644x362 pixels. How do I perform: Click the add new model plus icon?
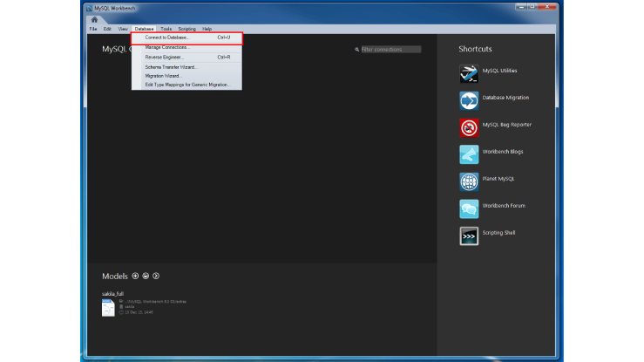135,276
